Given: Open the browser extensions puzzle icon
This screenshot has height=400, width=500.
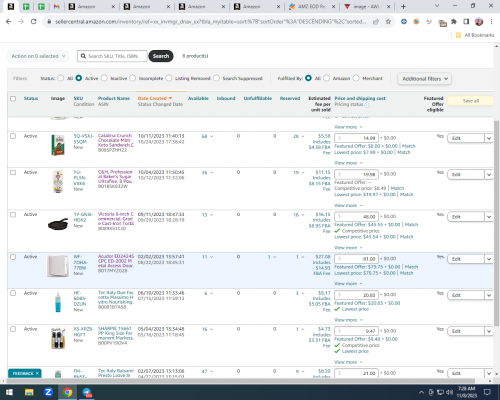Looking at the screenshot, I should coord(454,22).
